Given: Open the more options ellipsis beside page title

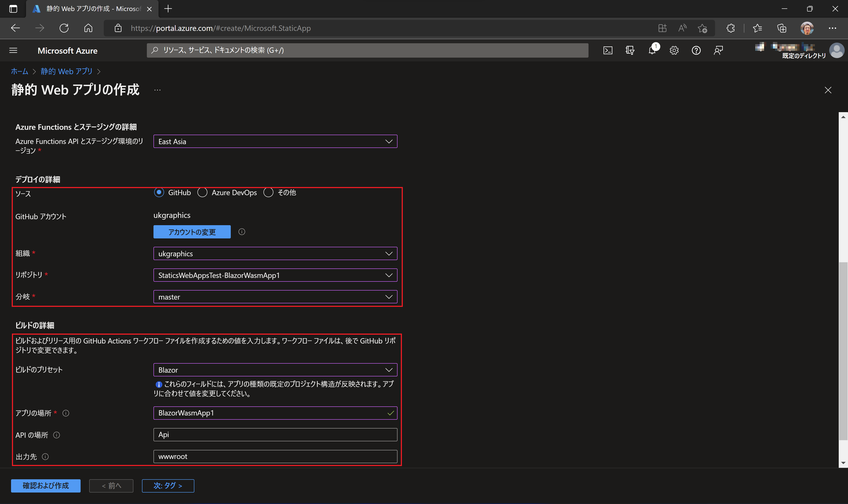Looking at the screenshot, I should 157,90.
